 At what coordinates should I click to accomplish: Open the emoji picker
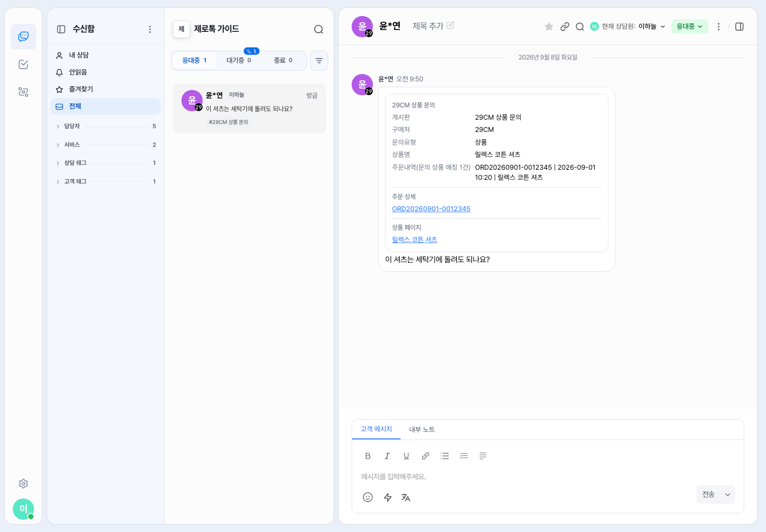point(368,497)
